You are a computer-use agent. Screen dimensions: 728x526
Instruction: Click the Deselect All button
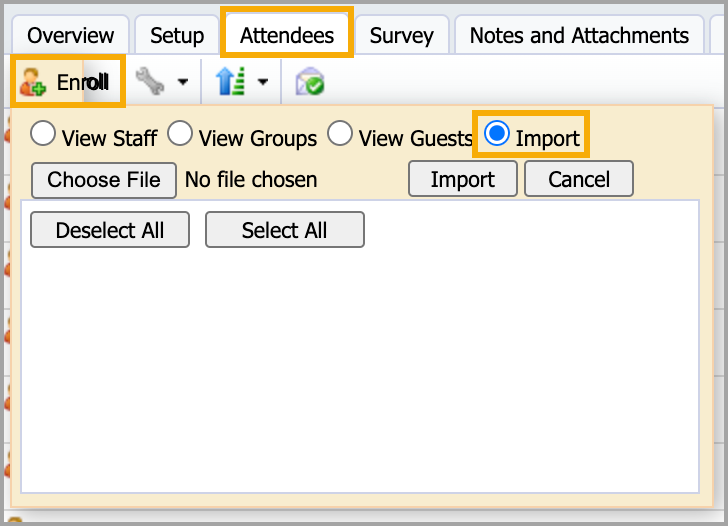110,230
